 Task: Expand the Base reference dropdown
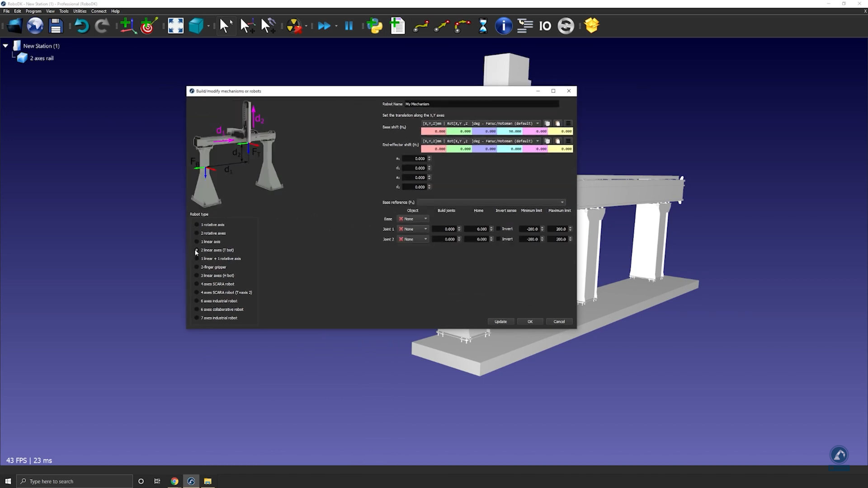pyautogui.click(x=491, y=202)
